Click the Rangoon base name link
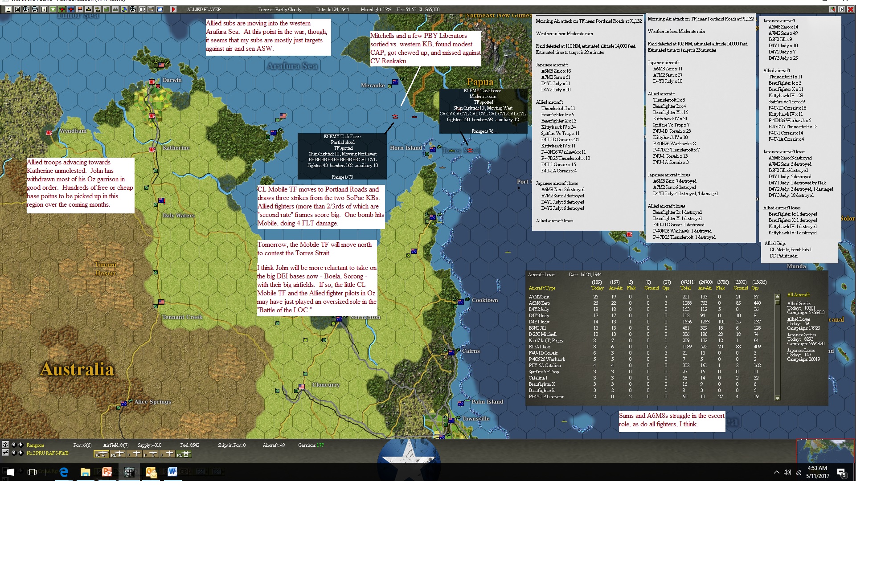885x588 pixels. pos(35,445)
